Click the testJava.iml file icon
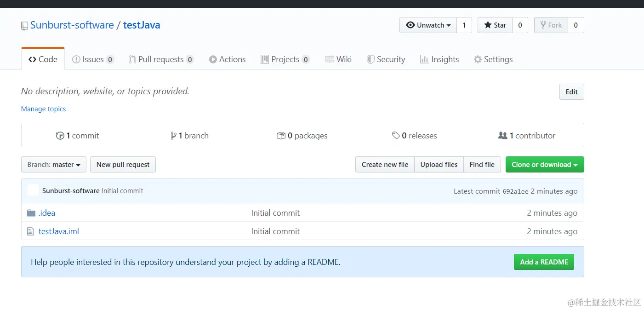The height and width of the screenshot is (310, 644). 31,231
